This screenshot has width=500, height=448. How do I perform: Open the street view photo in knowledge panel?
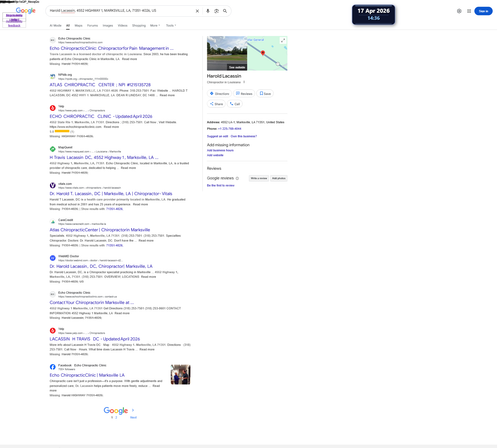[x=227, y=53]
